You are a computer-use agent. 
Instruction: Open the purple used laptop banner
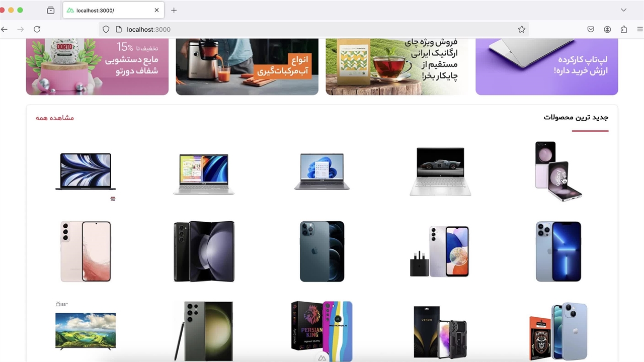(x=546, y=66)
